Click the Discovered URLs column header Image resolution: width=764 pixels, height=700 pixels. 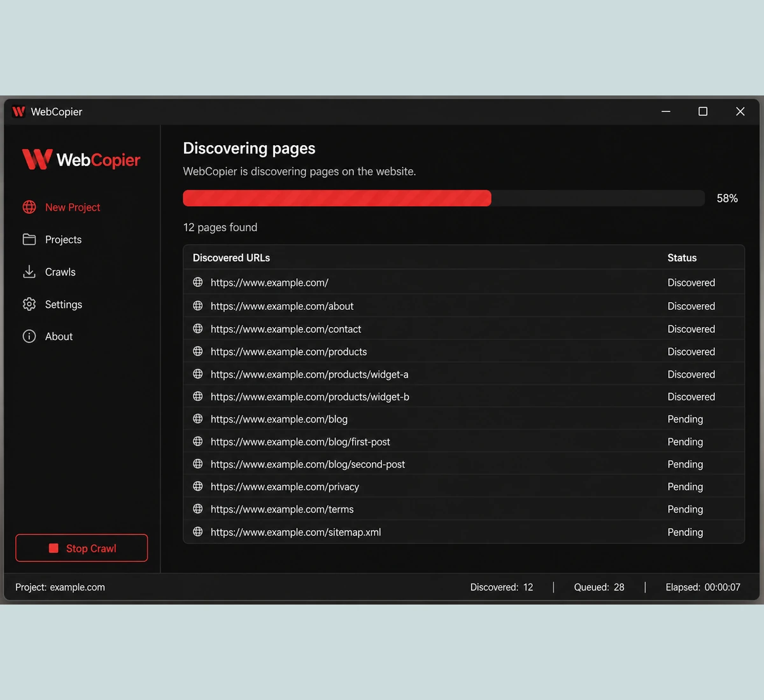231,258
